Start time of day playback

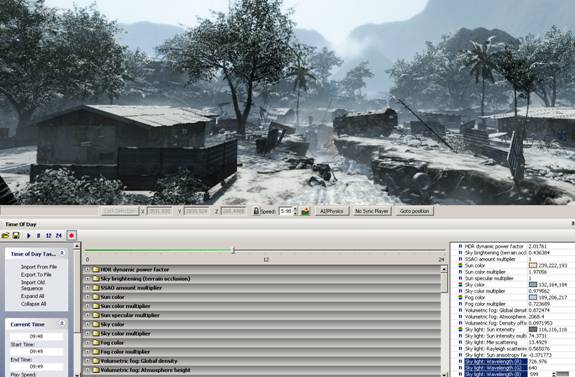29,235
